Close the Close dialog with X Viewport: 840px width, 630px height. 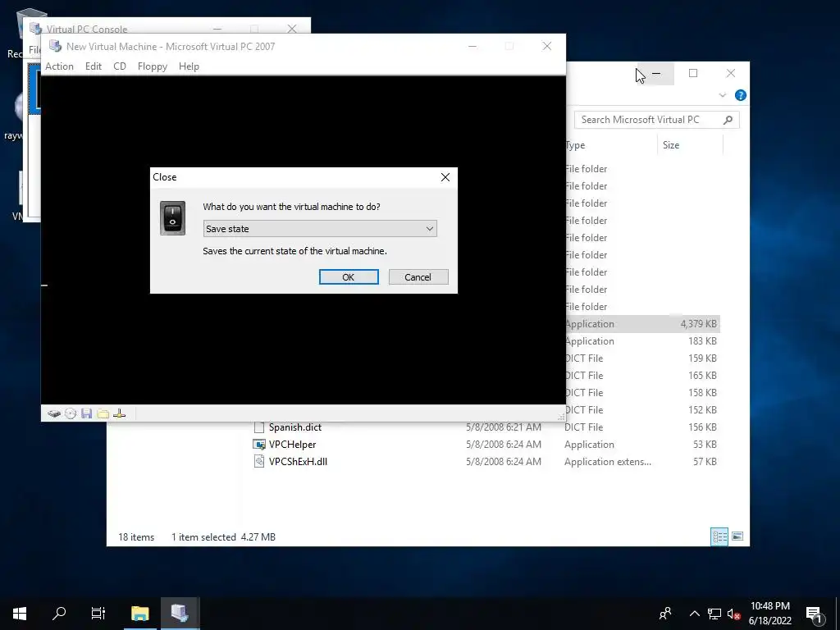click(x=445, y=177)
